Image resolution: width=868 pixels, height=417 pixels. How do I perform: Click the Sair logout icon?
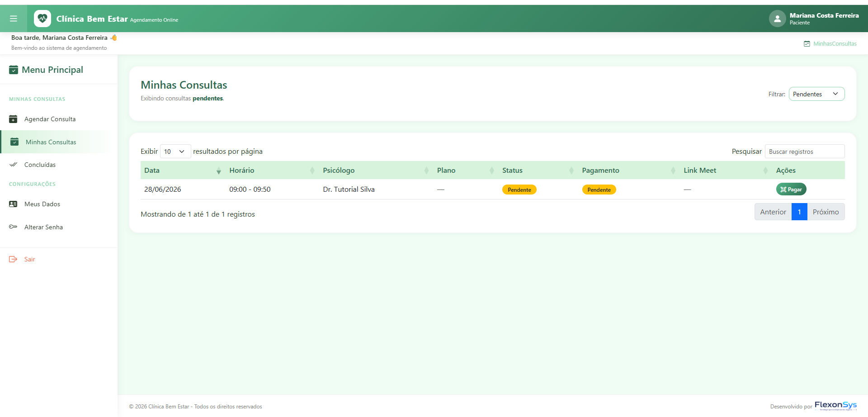[x=14, y=259]
